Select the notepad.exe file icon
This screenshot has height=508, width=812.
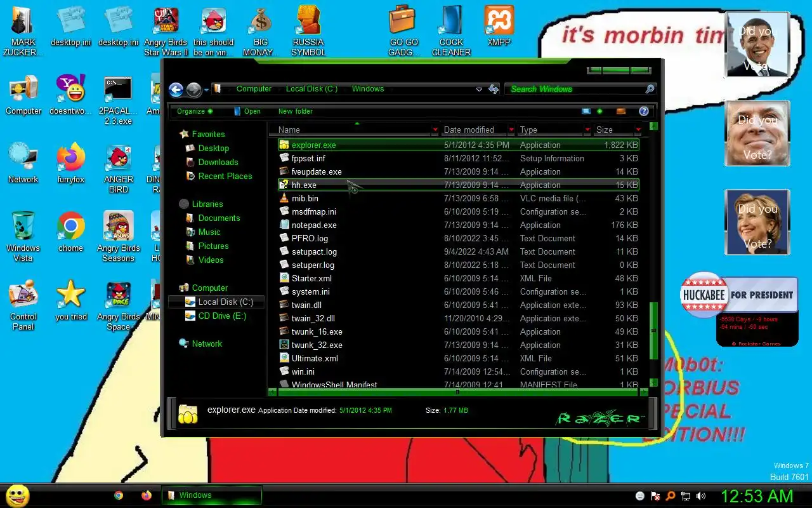[x=284, y=225]
